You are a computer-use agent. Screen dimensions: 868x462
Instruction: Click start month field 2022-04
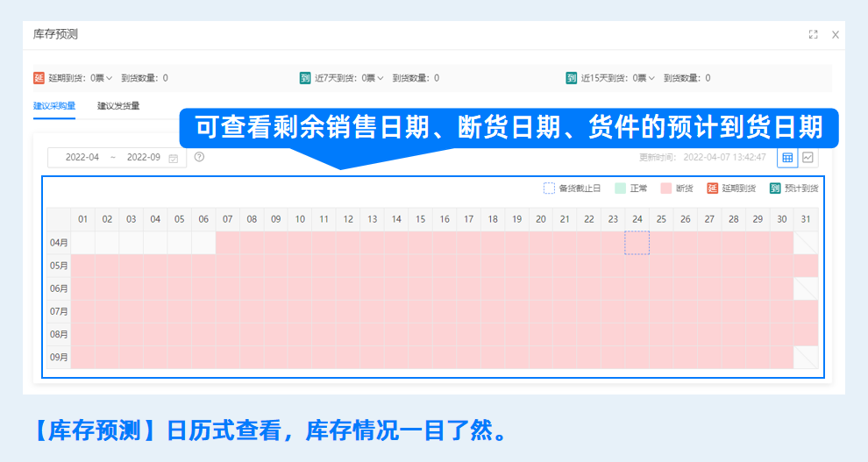(x=82, y=157)
